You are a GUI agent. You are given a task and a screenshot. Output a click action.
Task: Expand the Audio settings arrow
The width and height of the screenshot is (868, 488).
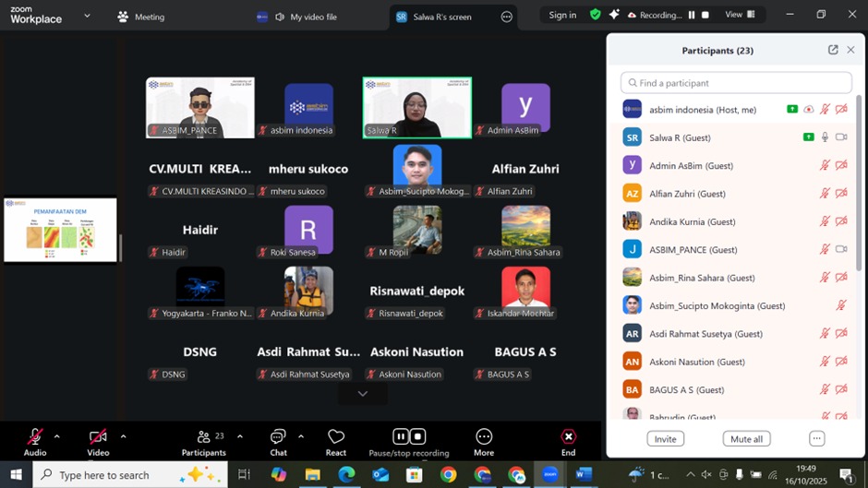[x=56, y=436]
